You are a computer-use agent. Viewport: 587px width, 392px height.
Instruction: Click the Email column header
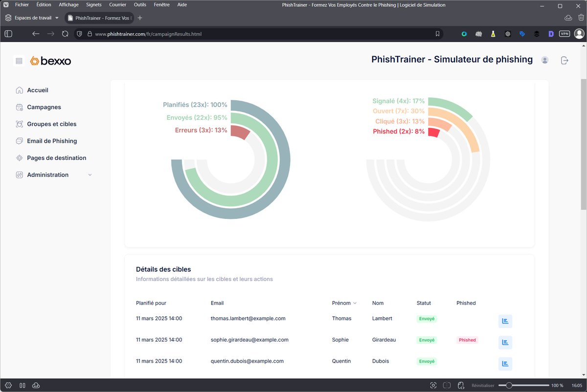217,303
